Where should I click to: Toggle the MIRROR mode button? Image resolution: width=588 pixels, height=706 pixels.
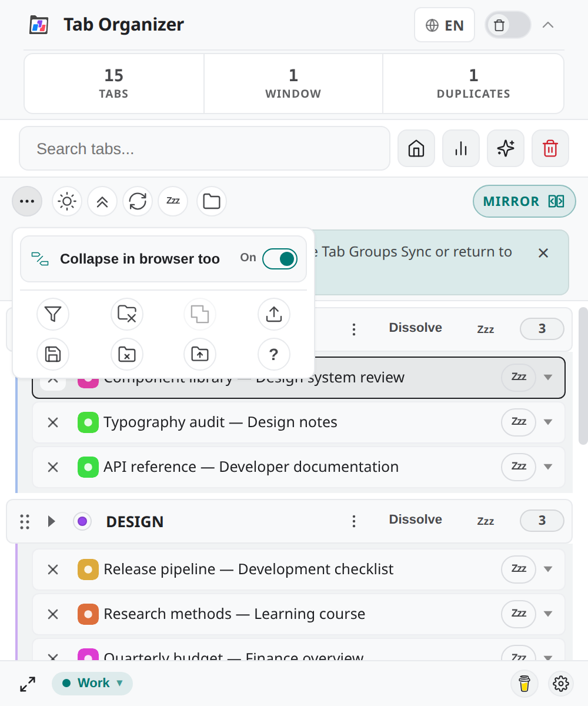point(524,201)
